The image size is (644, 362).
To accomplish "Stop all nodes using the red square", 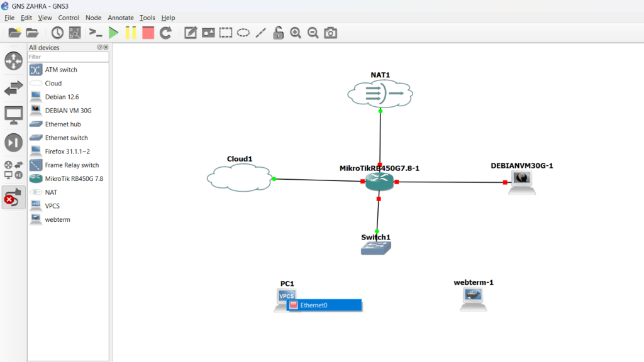I will (x=148, y=33).
